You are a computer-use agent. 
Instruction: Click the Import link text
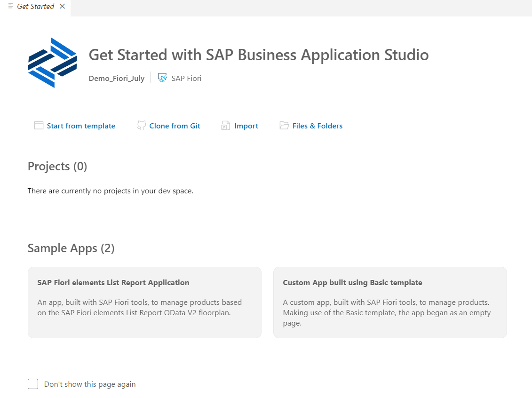[x=246, y=126]
